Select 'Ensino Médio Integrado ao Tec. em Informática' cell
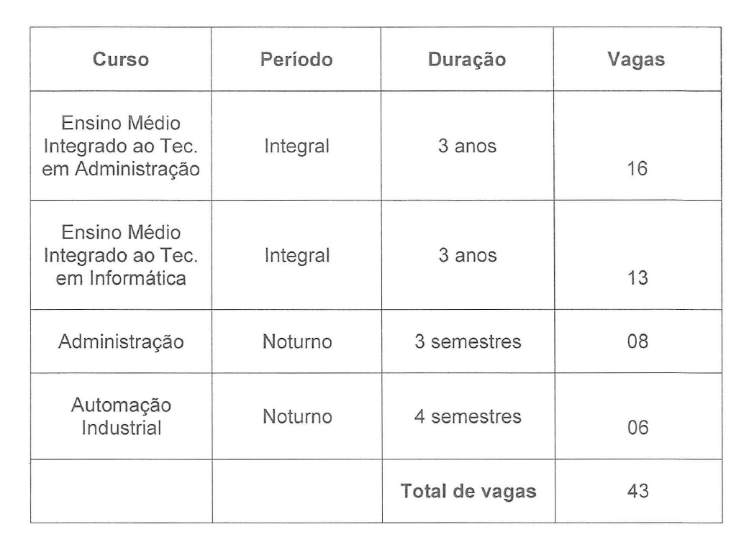Screen dimensions: 754x560 click(x=120, y=255)
